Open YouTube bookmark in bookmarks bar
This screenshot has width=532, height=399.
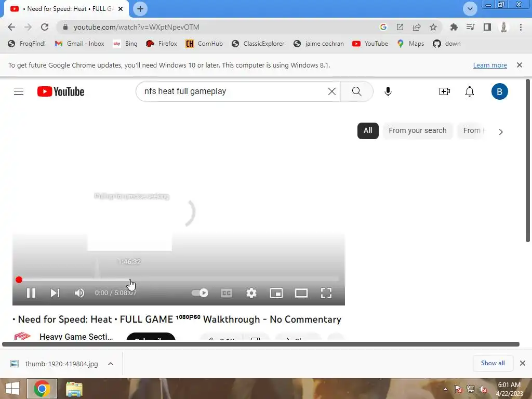pos(370,44)
